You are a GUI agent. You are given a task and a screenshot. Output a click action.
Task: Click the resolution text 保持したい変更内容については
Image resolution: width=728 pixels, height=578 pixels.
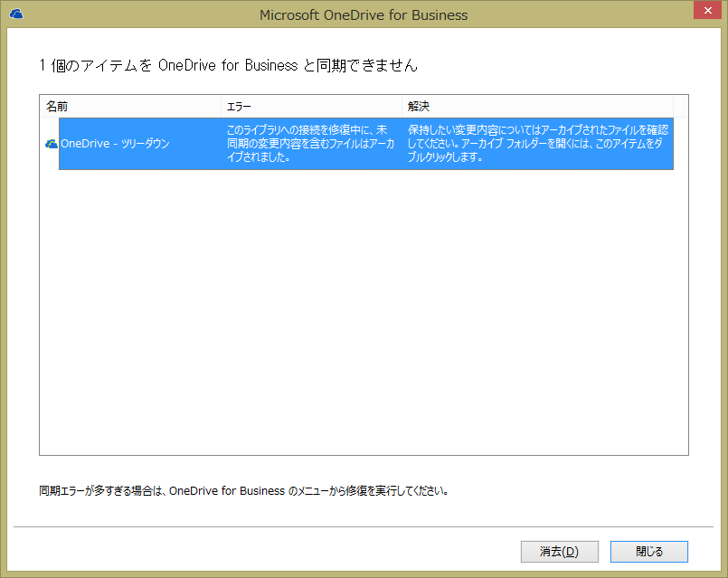(x=538, y=144)
